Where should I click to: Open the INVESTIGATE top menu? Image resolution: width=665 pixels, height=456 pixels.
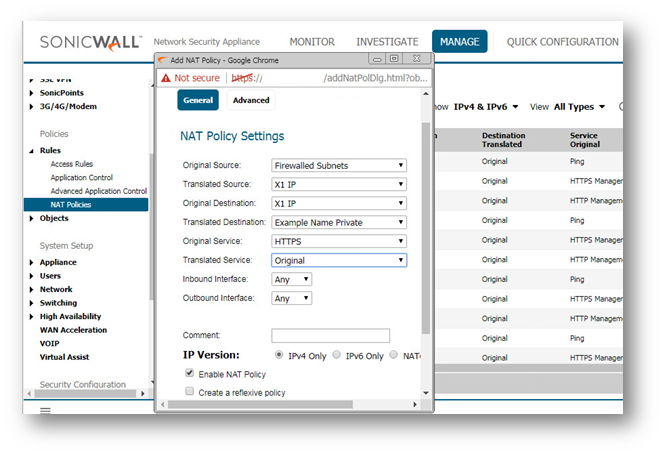point(387,42)
